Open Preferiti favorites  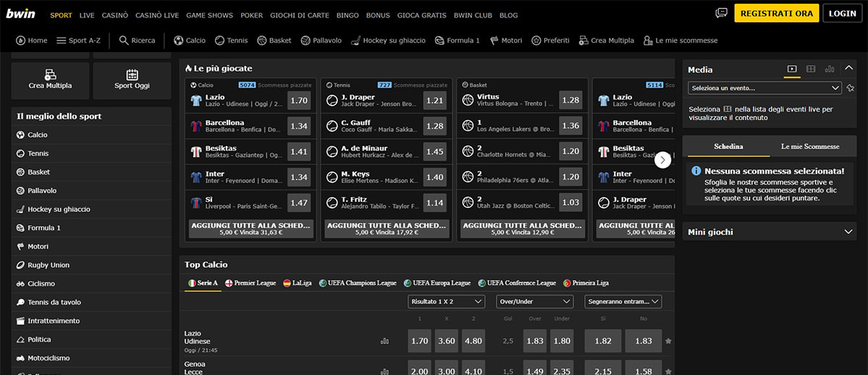pos(550,41)
